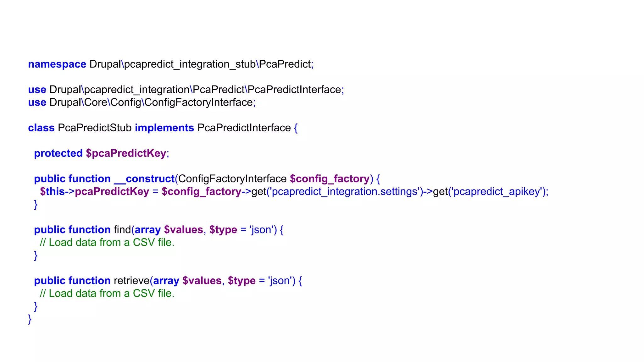
Task: Click the comment under the find function
Action: (x=107, y=243)
